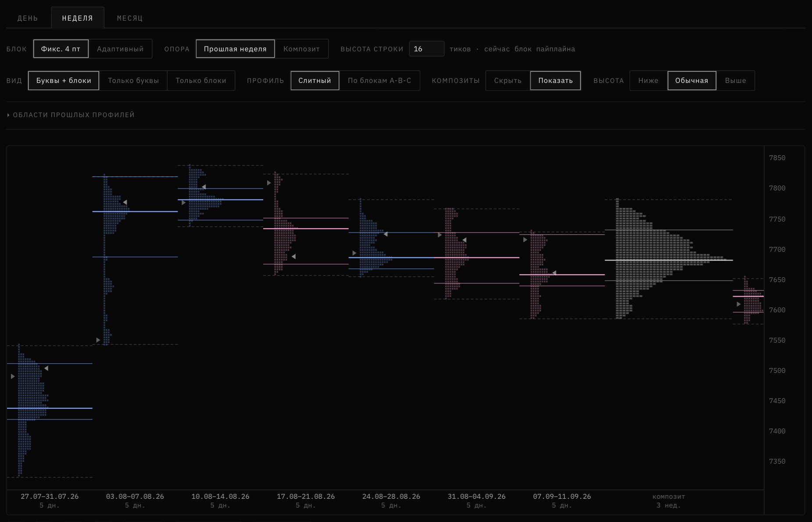
Task: Click the white composite POC line
Action: (x=669, y=260)
